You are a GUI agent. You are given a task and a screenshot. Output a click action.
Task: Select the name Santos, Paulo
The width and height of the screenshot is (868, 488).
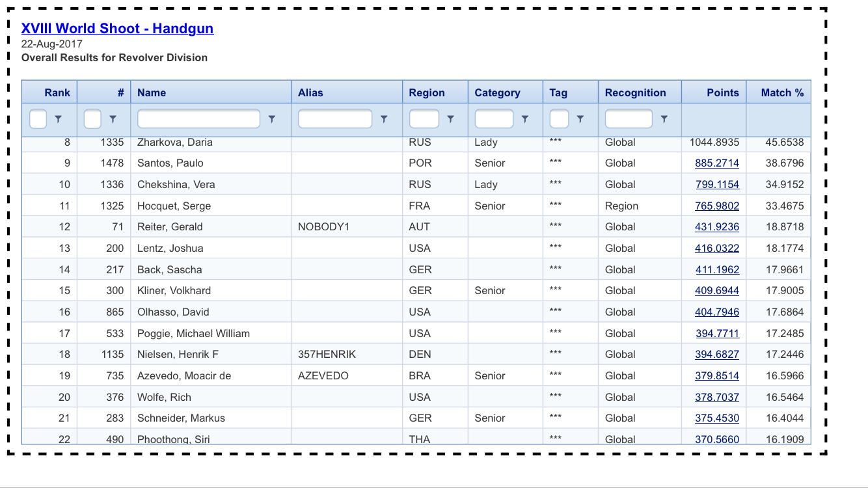pyautogui.click(x=170, y=163)
